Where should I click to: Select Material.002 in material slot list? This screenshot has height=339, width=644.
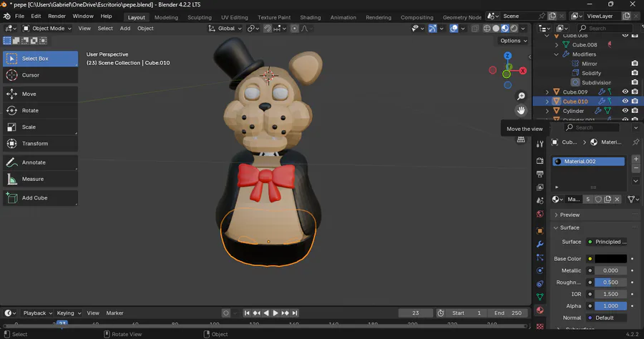pyautogui.click(x=589, y=162)
